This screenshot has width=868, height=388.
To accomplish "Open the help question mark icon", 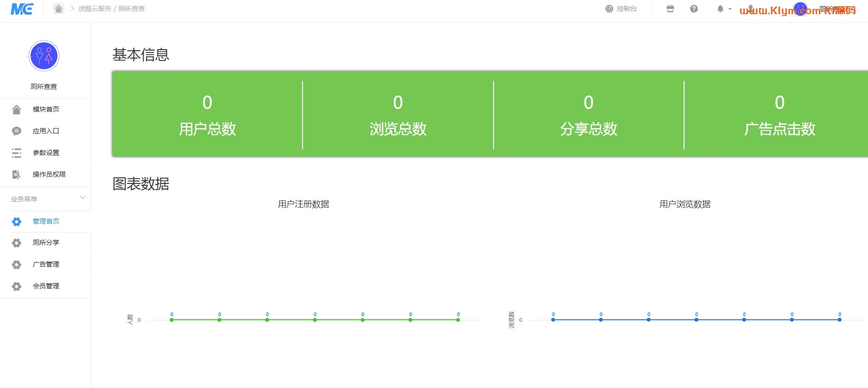I will click(x=694, y=9).
